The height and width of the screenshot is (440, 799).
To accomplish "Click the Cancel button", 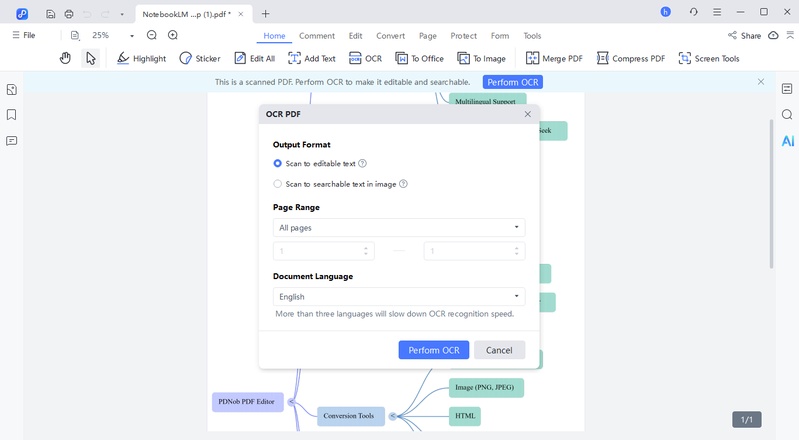I will [499, 350].
